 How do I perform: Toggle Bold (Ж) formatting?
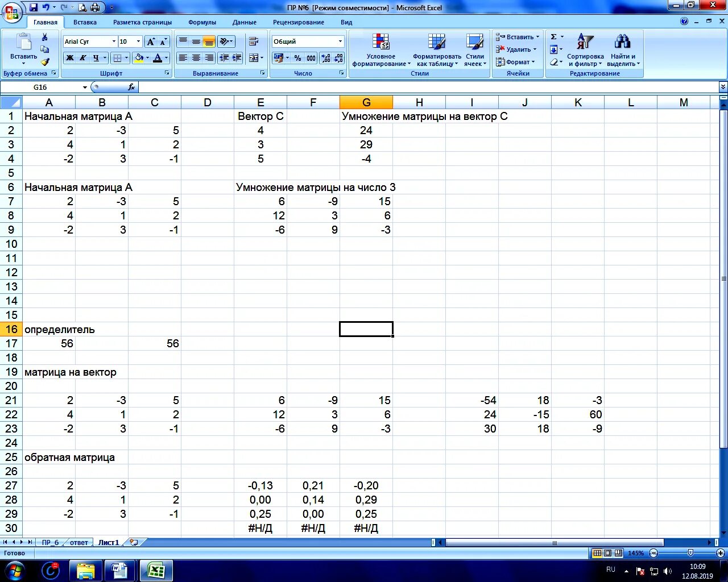coord(69,58)
